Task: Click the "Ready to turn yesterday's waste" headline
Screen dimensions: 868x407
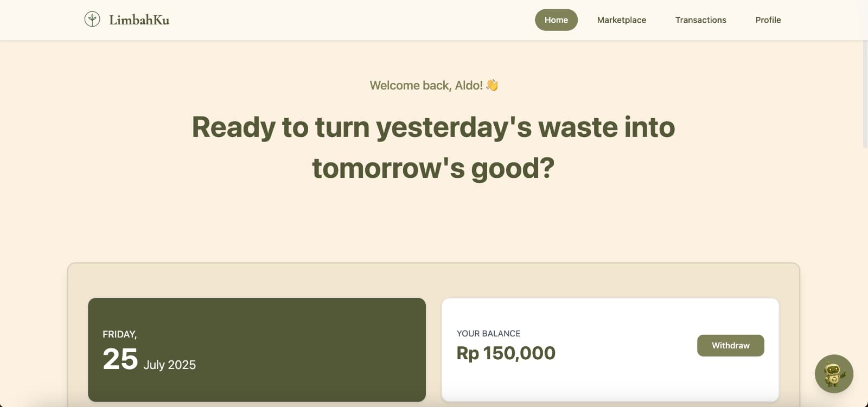Action: (433, 127)
